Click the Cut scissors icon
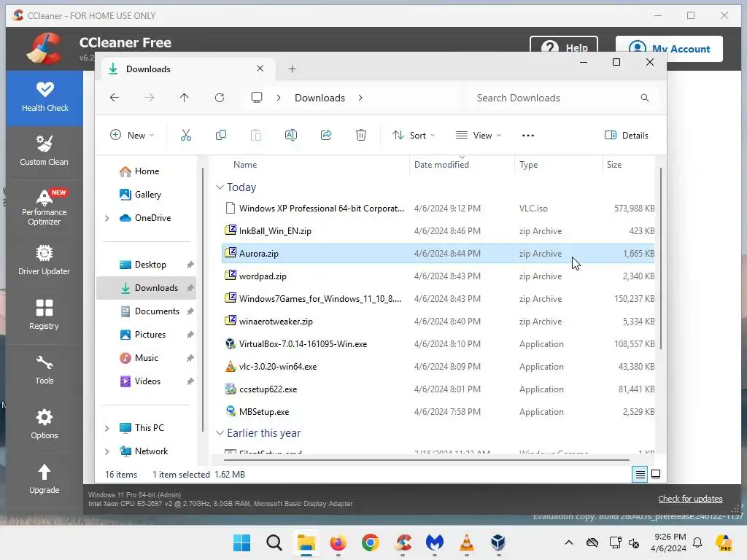The image size is (747, 560). coord(186,135)
